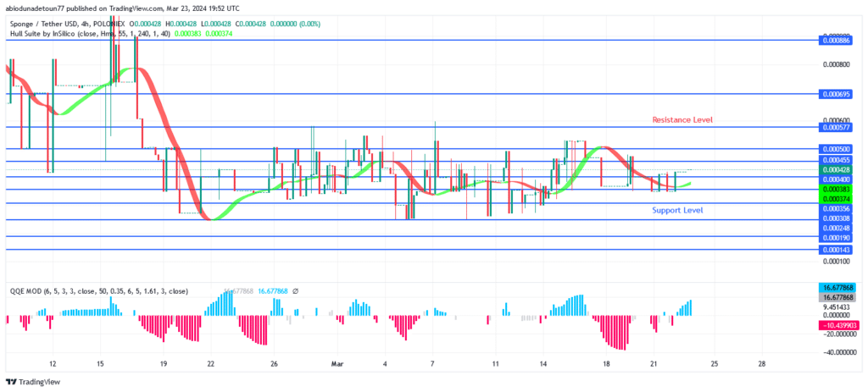Click date 18 on the time axis
This screenshot has width=868, height=392.
[x=606, y=364]
